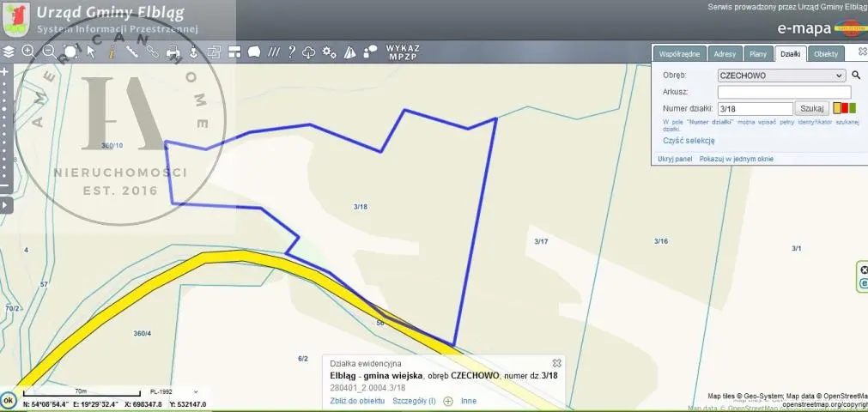Screen dimensions: 868x412
Task: Click the print map icon
Action: (x=173, y=51)
